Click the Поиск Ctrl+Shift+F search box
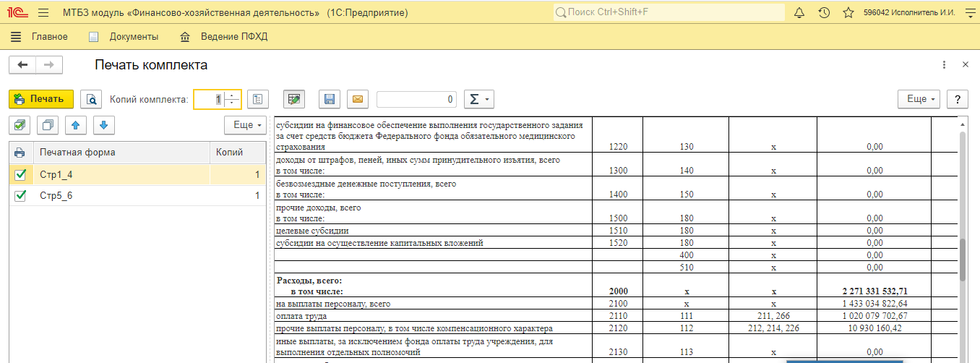The height and width of the screenshot is (363, 980). tap(669, 13)
